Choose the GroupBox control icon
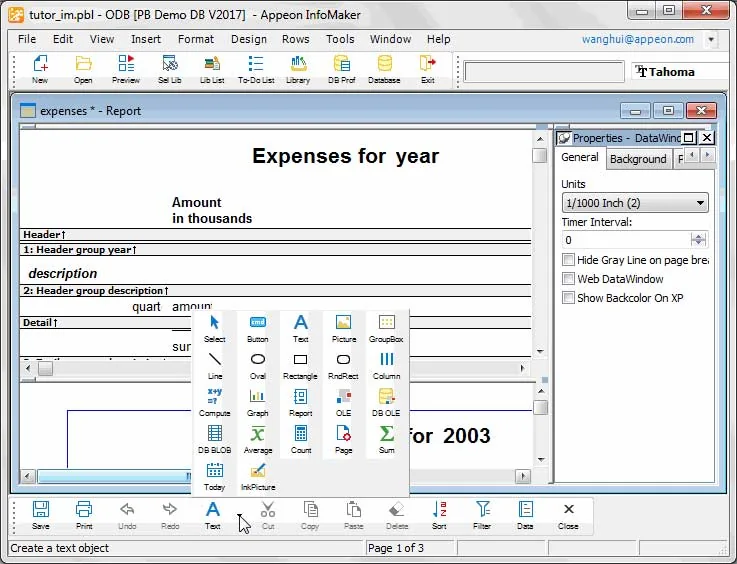 [386, 329]
